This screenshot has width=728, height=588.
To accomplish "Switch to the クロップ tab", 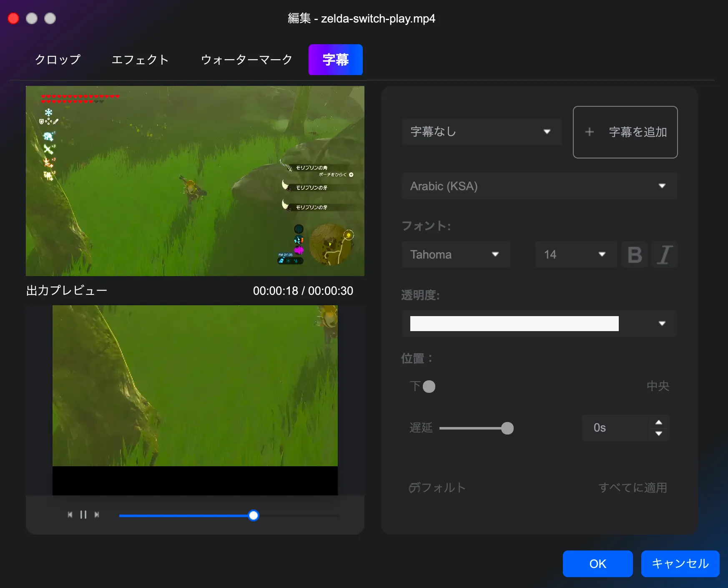I will 58,60.
